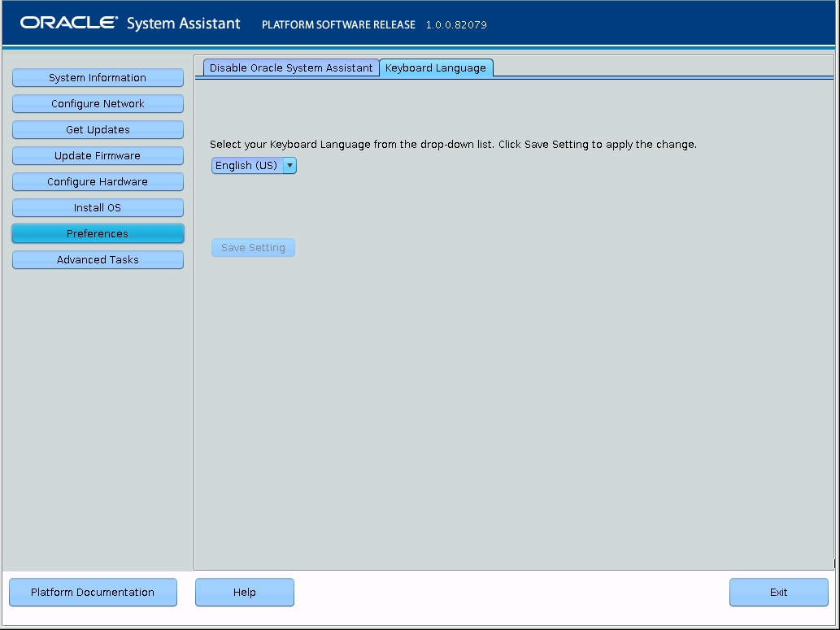Select the Keyboard Language tab
Viewport: 840px width, 630px height.
tap(436, 68)
